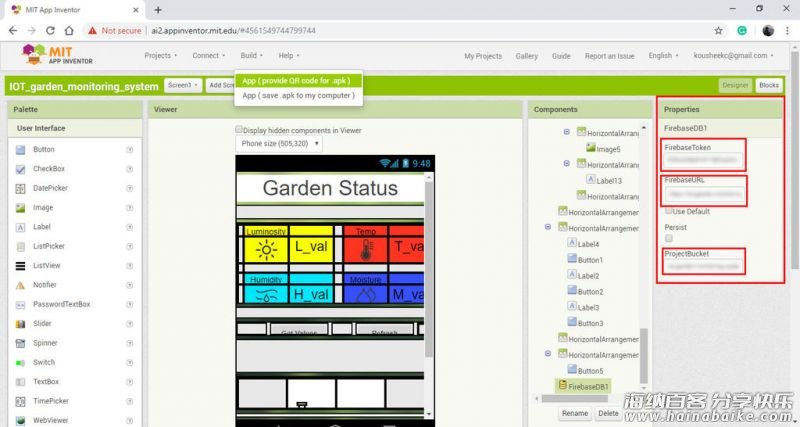Go to My Projects
Viewport: 800px width, 427px height.
(x=483, y=56)
